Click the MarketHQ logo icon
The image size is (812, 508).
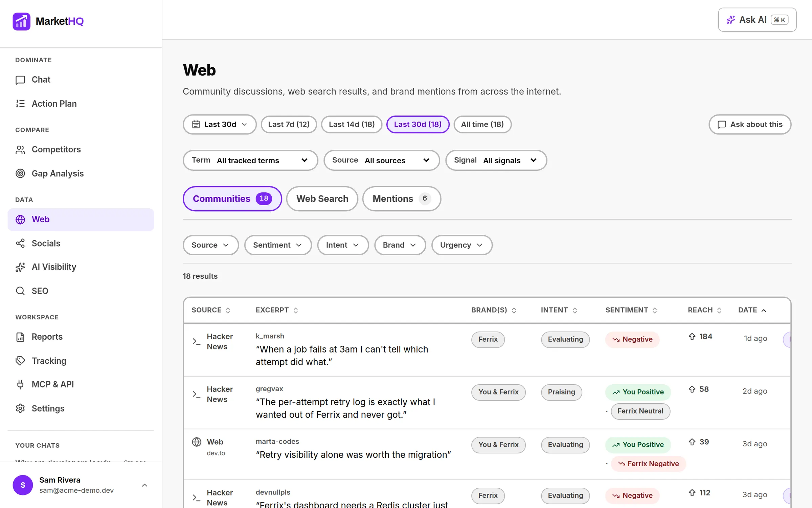(x=21, y=21)
